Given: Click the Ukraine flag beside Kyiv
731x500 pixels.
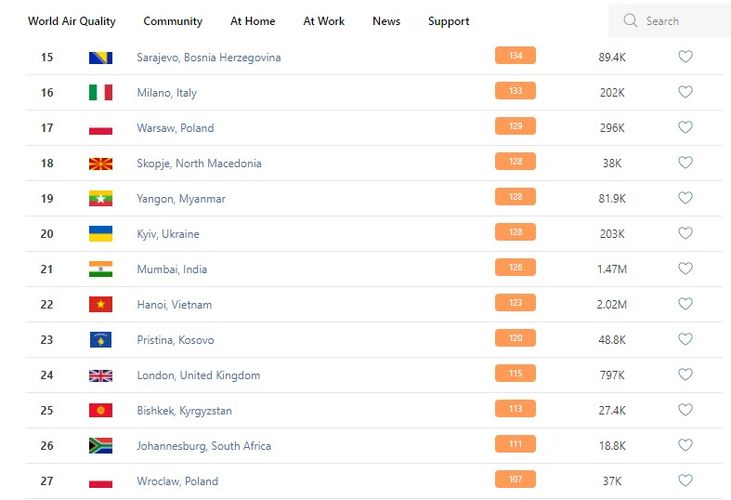Looking at the screenshot, I should pos(100,234).
